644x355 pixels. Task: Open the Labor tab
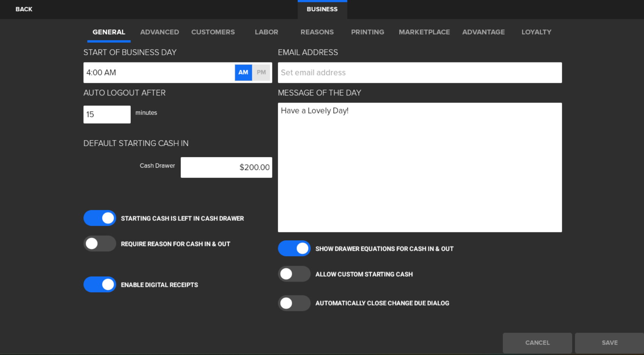point(266,32)
